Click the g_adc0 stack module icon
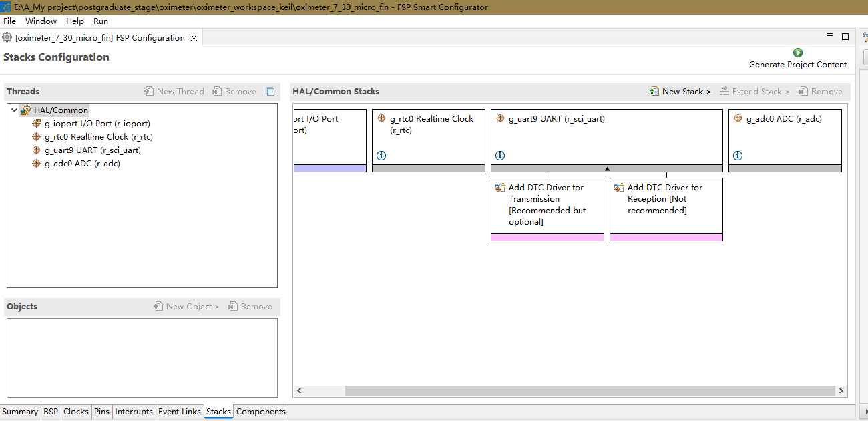The width and height of the screenshot is (868, 421). pyautogui.click(x=738, y=118)
